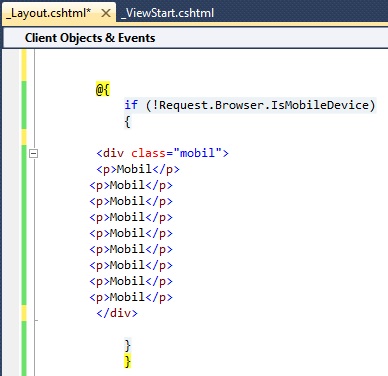Click the "mobil" attribute value string
Image resolution: width=388 pixels, height=376 pixels.
click(197, 153)
